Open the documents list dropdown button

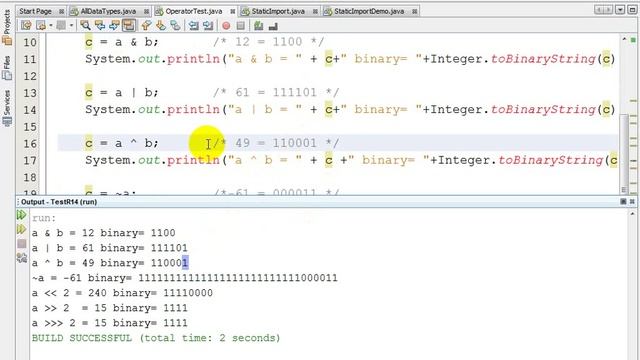[x=620, y=10]
